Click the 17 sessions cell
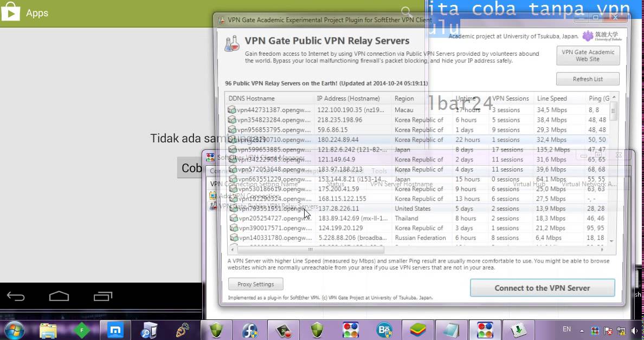This screenshot has height=340, width=644. point(507,149)
